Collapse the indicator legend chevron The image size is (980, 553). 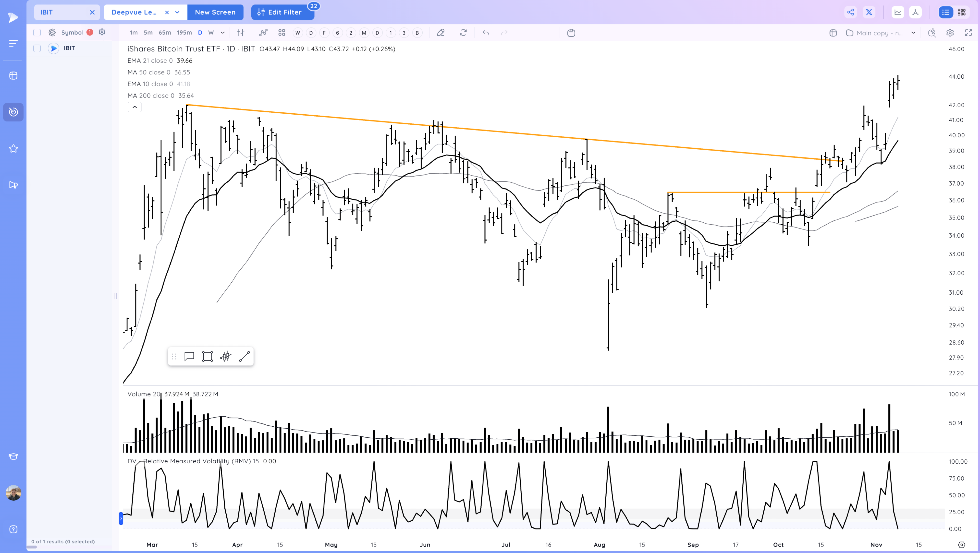click(x=135, y=107)
